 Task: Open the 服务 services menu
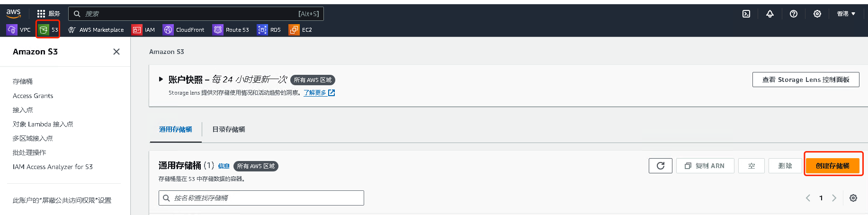tap(49, 14)
